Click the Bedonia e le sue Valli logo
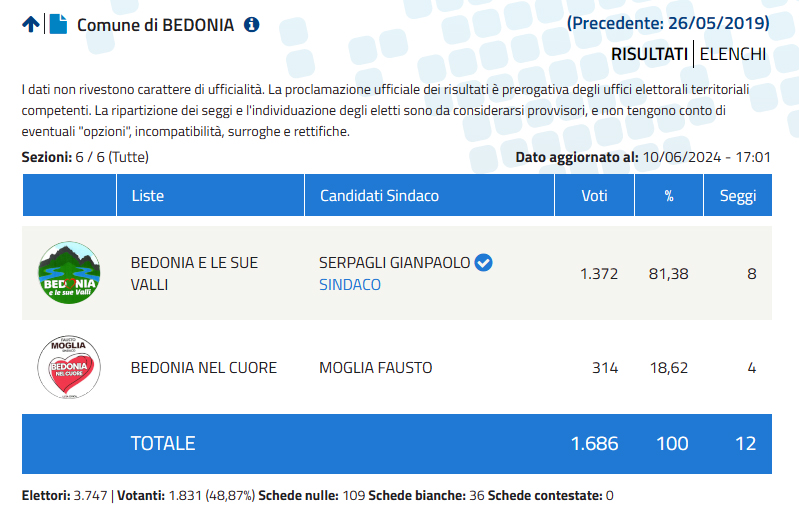 point(69,273)
